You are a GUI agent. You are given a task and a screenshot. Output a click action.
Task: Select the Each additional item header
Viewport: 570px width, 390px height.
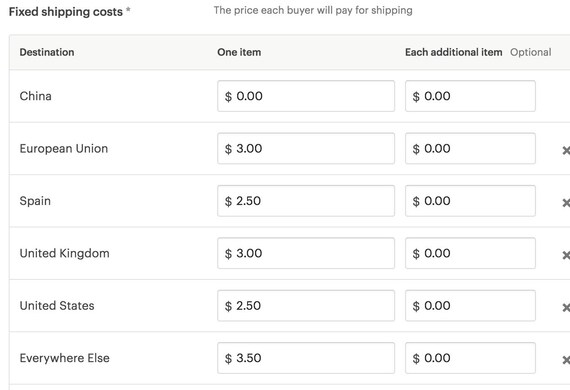click(x=454, y=52)
